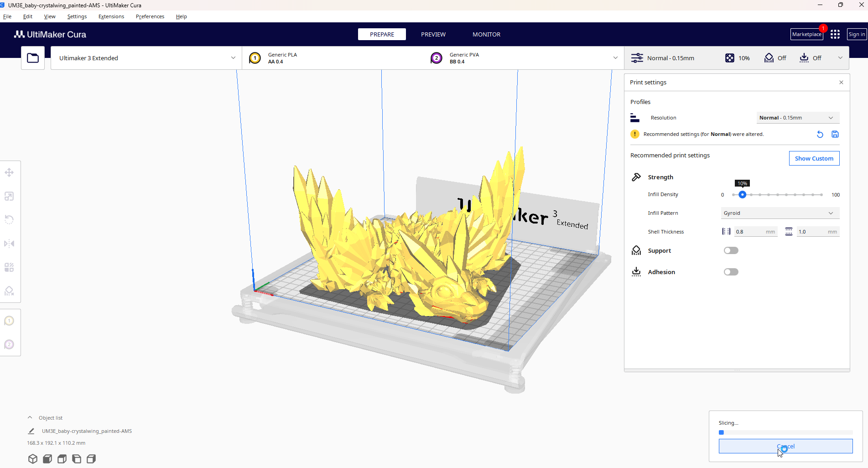This screenshot has height=468, width=868.
Task: Switch to the PREVIEW tab
Action: tap(433, 34)
